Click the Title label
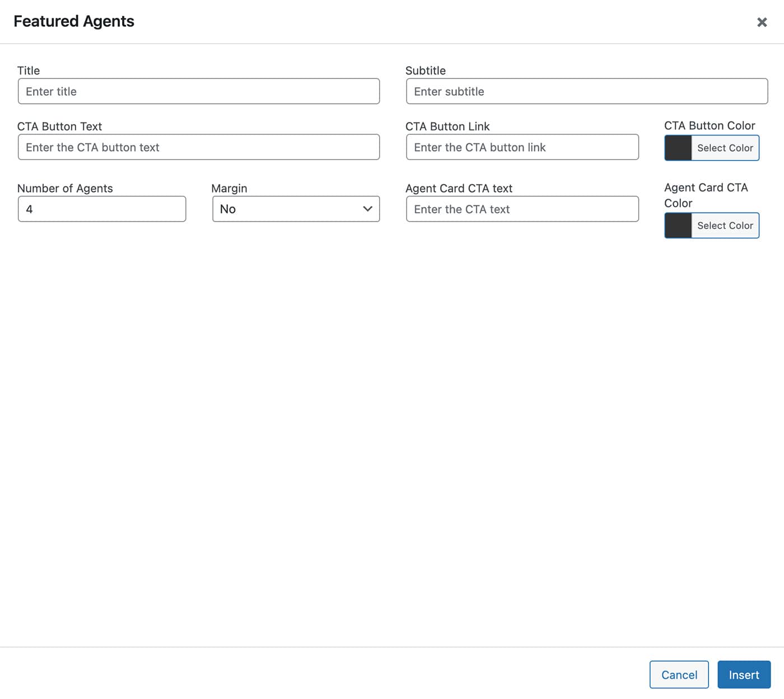Screen dimensions: 784x699 [29, 71]
